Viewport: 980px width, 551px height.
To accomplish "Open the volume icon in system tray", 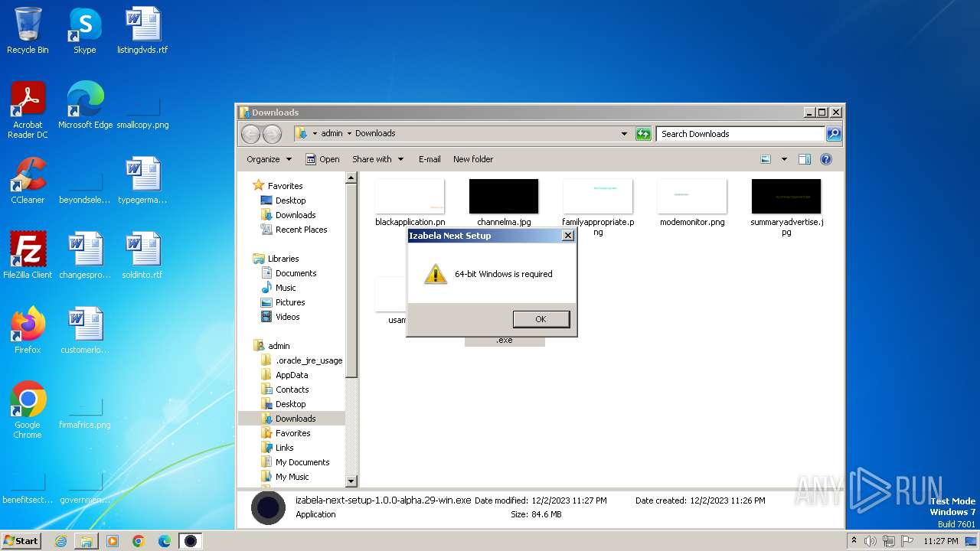I will pyautogui.click(x=871, y=541).
